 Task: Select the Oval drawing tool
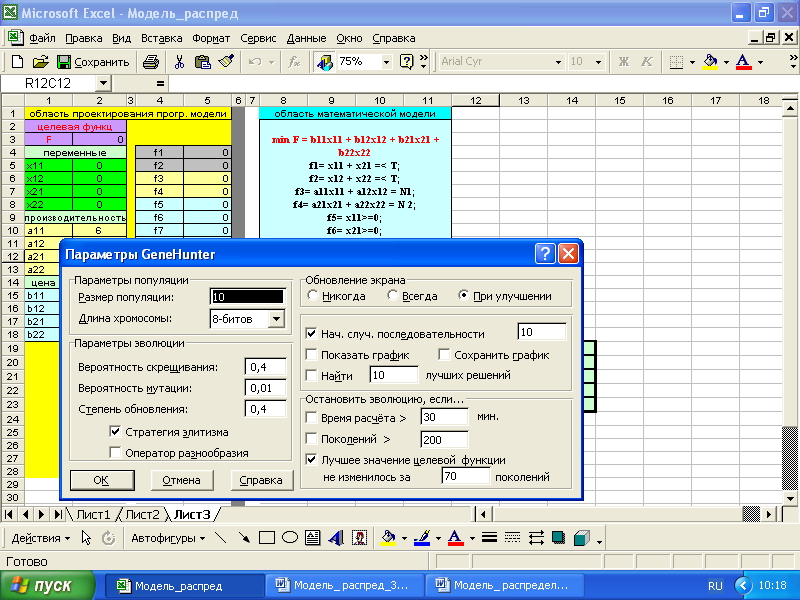[x=290, y=538]
